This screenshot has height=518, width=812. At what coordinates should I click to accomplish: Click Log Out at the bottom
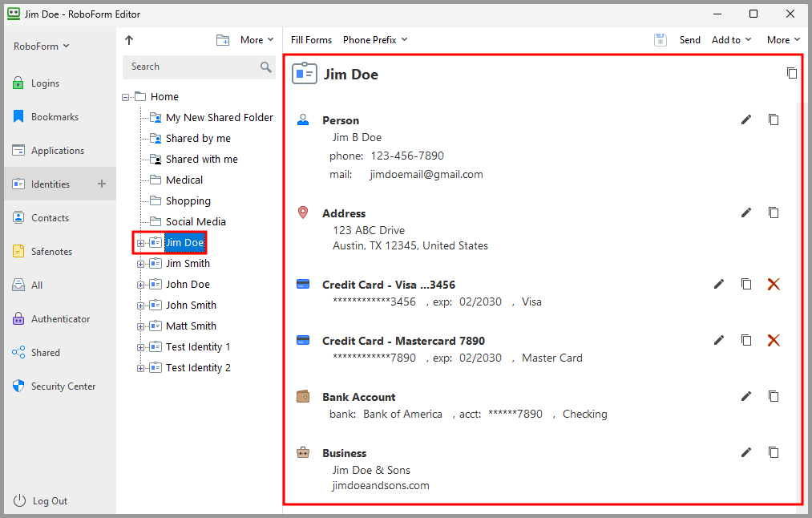pos(40,501)
